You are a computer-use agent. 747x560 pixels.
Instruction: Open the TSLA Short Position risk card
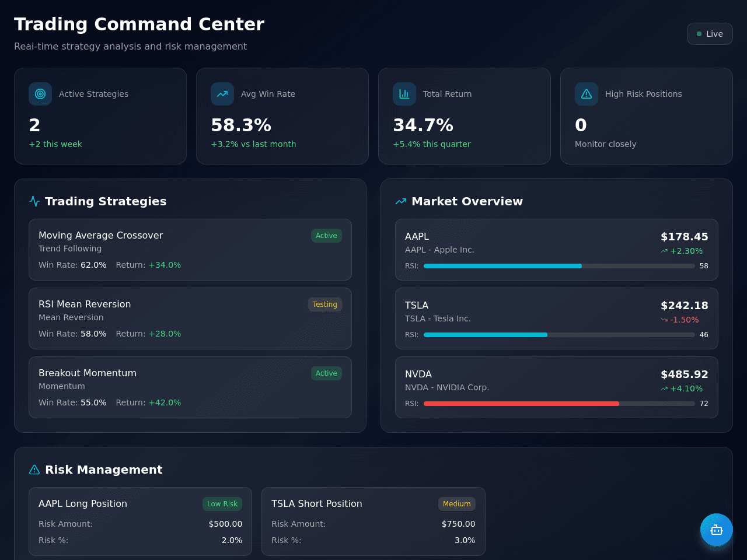pyautogui.click(x=373, y=521)
